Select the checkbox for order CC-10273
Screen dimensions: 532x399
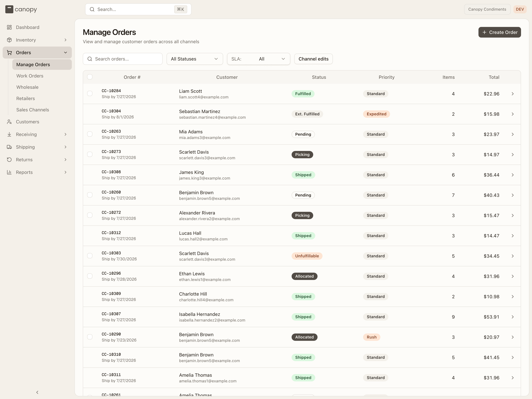point(90,154)
